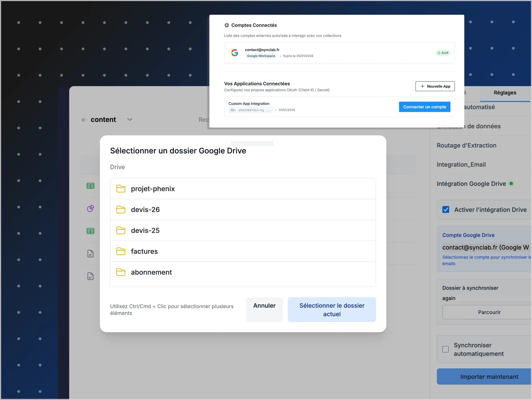Click the folder icon for projet-phenix
The width and height of the screenshot is (532, 400).
pos(121,189)
